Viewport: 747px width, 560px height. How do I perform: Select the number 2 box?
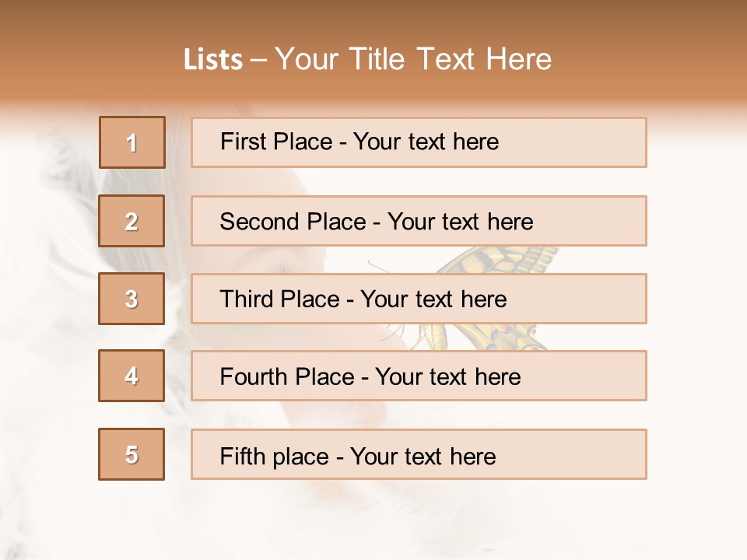click(x=132, y=221)
